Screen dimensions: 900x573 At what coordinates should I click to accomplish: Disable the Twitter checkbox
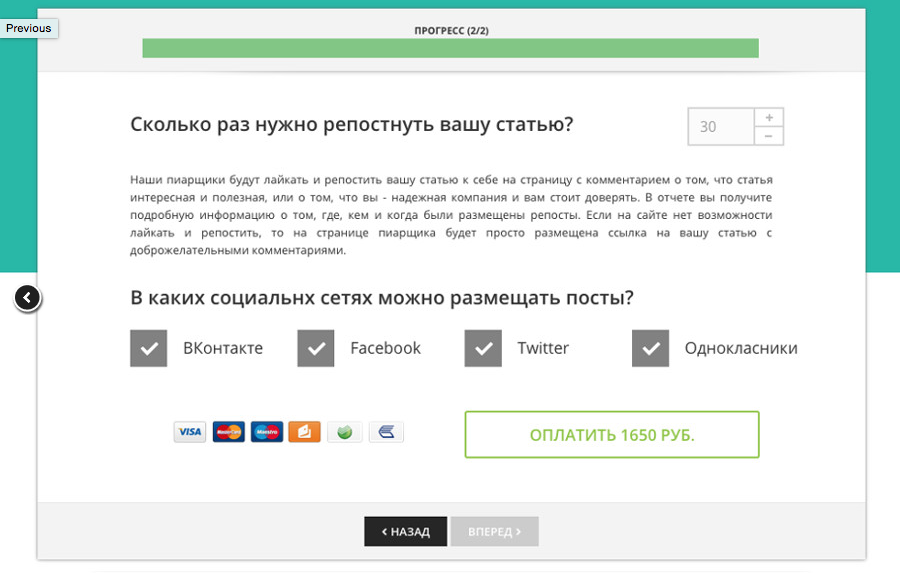coord(483,349)
